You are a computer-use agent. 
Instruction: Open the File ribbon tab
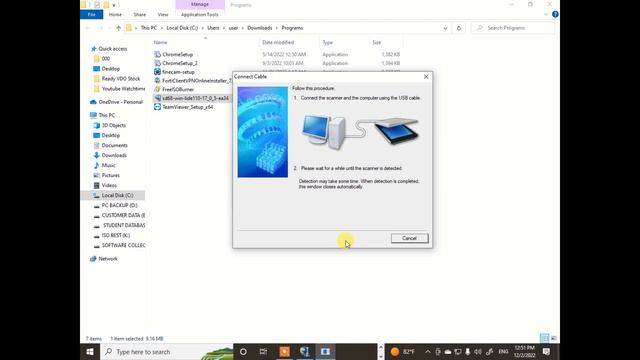(91, 15)
